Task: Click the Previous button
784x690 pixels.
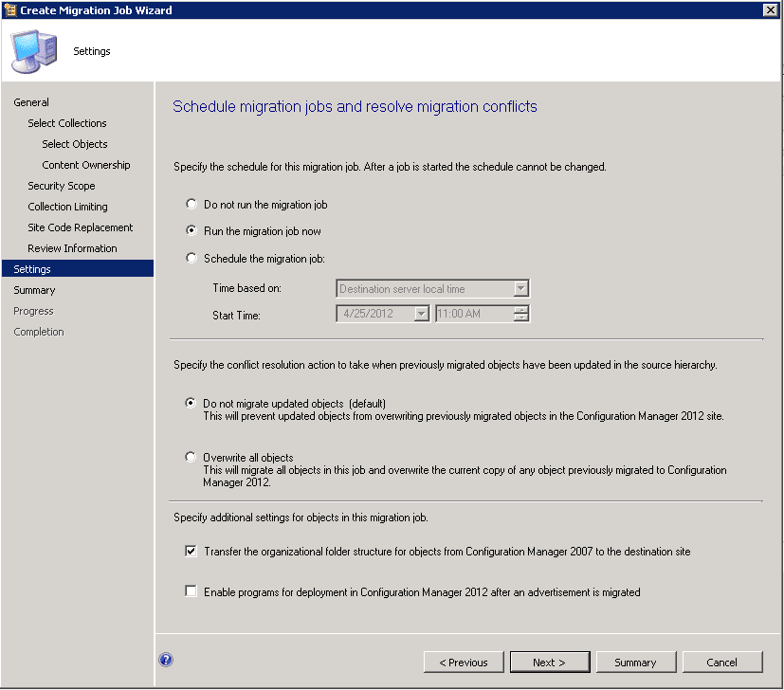Action: click(463, 662)
